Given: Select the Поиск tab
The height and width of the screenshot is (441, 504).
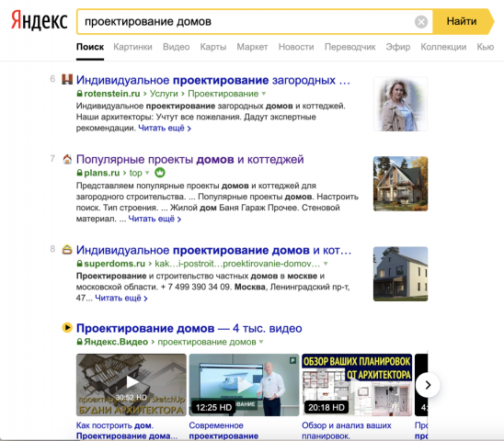Looking at the screenshot, I should 90,47.
